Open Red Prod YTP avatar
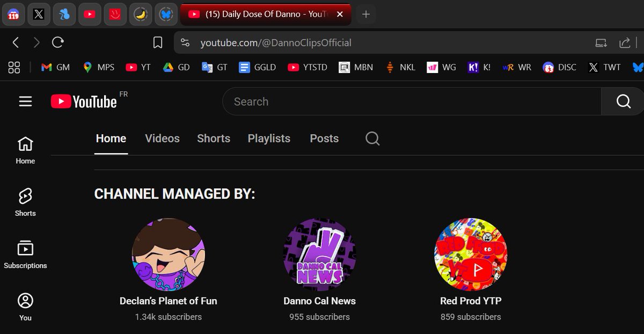644x334 pixels. (471, 255)
